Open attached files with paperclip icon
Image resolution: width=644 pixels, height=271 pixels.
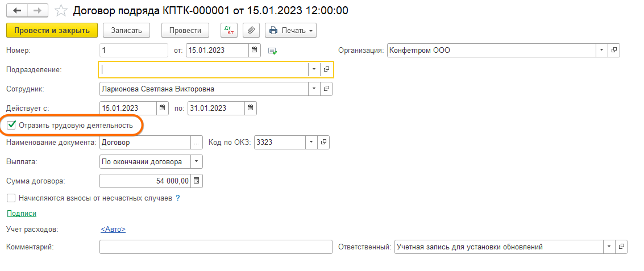[x=251, y=30]
